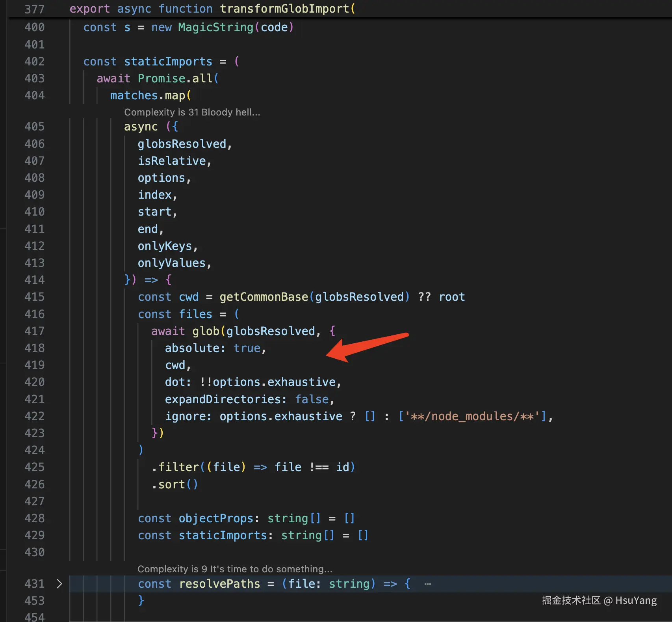Click the 'code' argument in MagicString call
The width and height of the screenshot is (672, 622).
(274, 27)
